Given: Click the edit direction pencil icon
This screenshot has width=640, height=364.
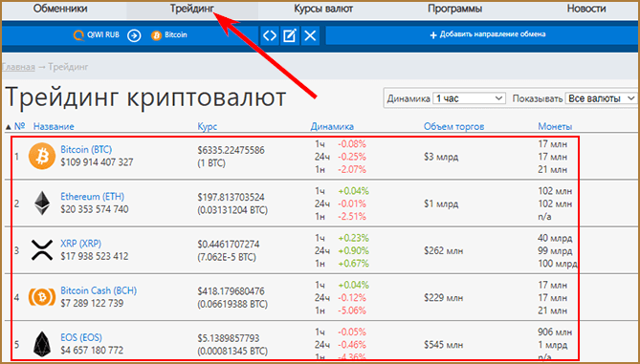Looking at the screenshot, I should pos(290,36).
